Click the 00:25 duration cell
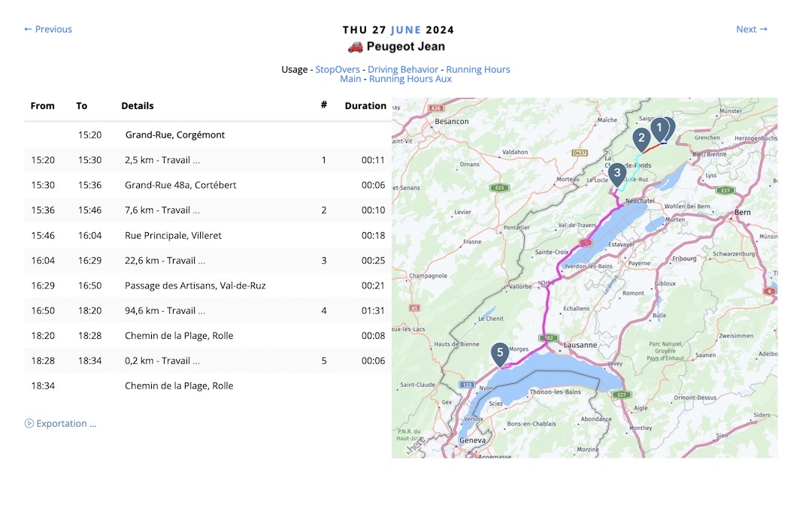The image size is (812, 511). point(373,261)
